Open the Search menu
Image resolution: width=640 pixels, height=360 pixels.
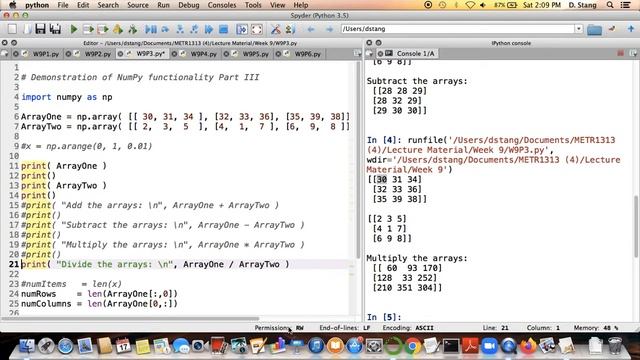click(x=108, y=5)
